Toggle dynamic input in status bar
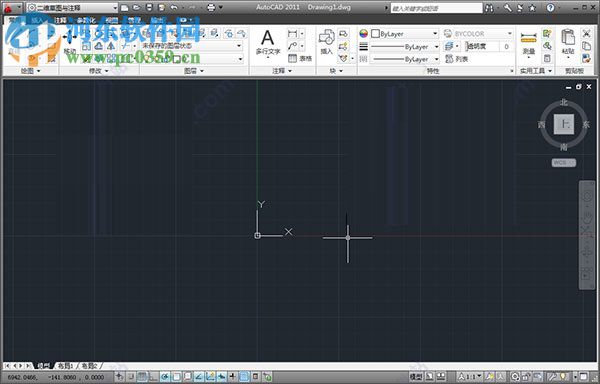 point(222,377)
